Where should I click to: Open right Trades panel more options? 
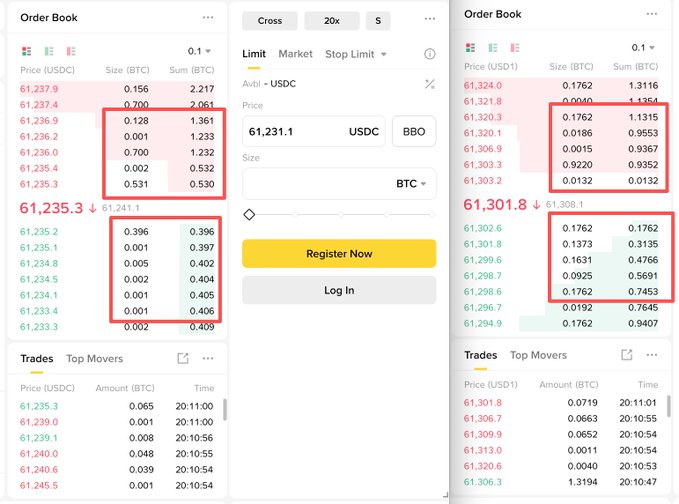[x=652, y=355]
